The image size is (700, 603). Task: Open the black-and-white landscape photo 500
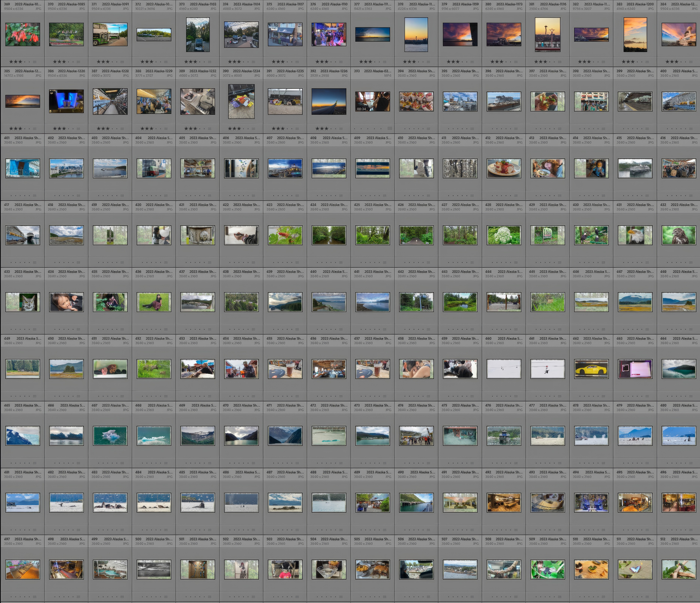[154, 570]
